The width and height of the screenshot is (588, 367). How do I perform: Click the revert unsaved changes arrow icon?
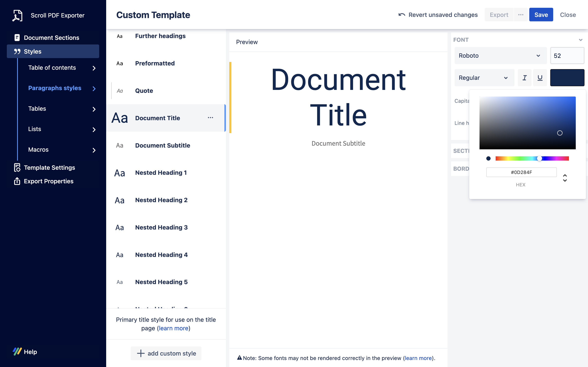click(401, 15)
